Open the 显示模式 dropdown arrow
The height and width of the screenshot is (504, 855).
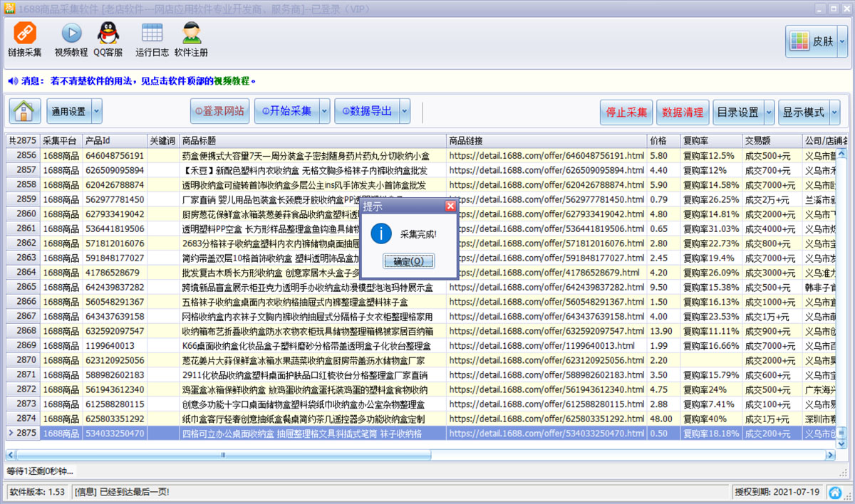(x=834, y=112)
